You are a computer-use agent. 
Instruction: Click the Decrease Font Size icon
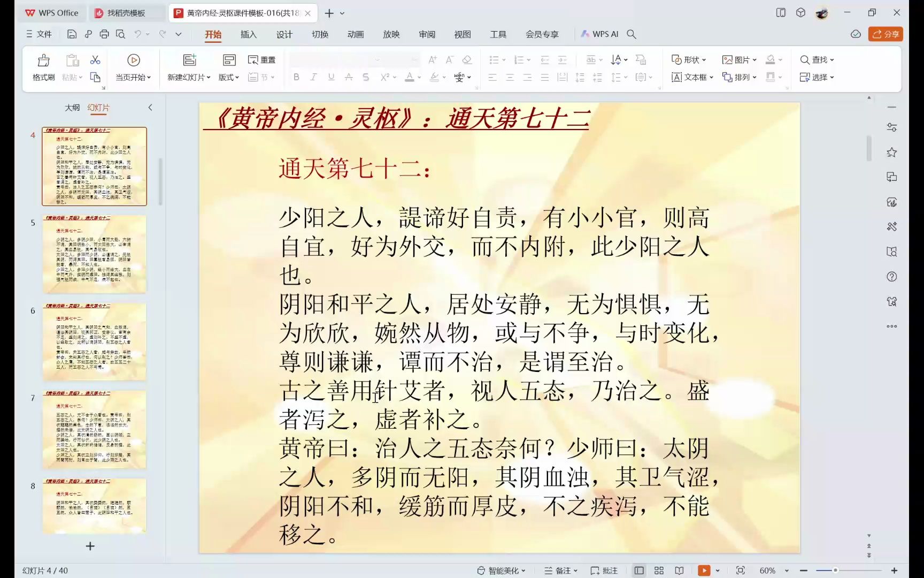450,60
